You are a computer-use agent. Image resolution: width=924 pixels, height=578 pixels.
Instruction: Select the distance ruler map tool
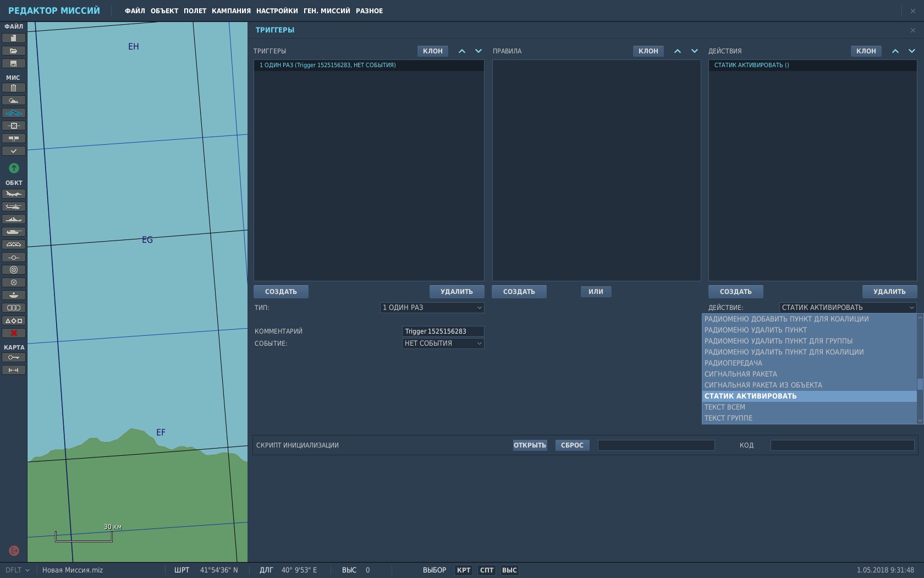click(x=14, y=370)
